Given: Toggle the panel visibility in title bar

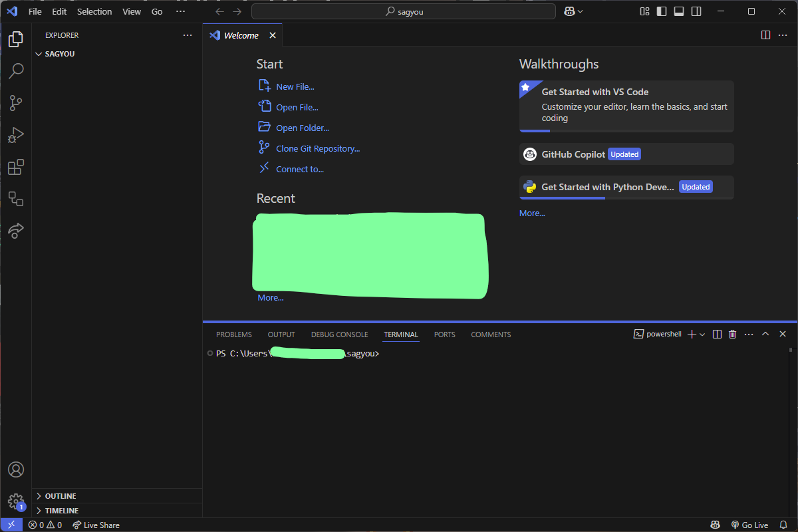Looking at the screenshot, I should click(x=679, y=11).
